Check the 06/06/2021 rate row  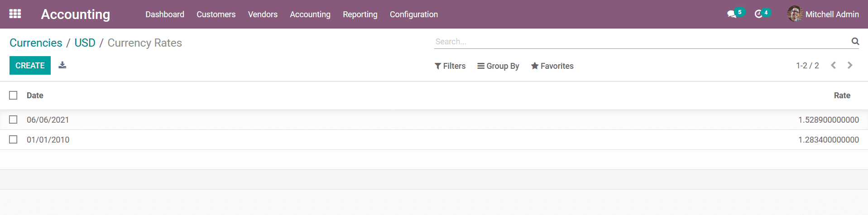(13, 119)
